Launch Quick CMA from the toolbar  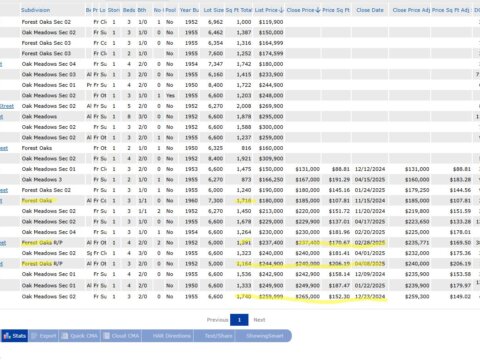(x=80, y=336)
